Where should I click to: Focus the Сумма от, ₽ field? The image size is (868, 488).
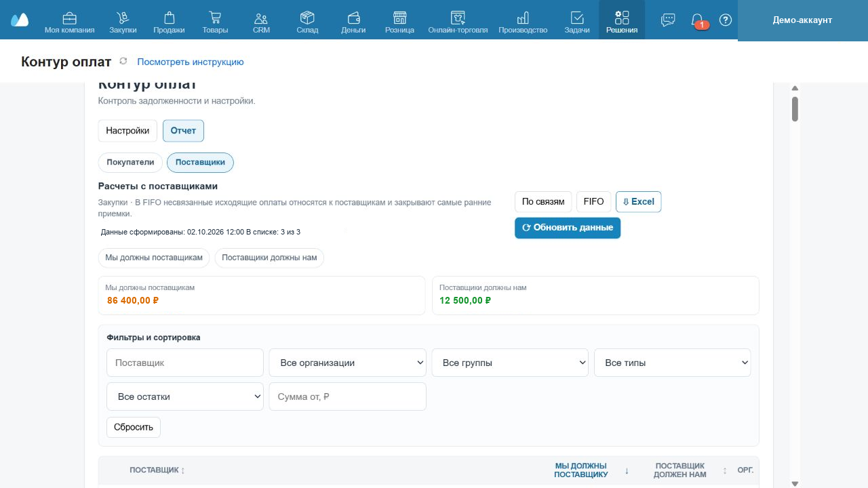[x=347, y=396]
